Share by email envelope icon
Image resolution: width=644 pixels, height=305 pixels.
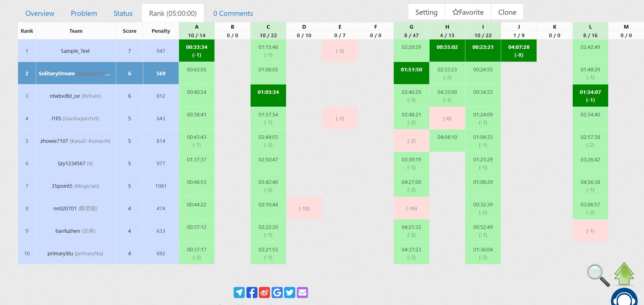302,292
